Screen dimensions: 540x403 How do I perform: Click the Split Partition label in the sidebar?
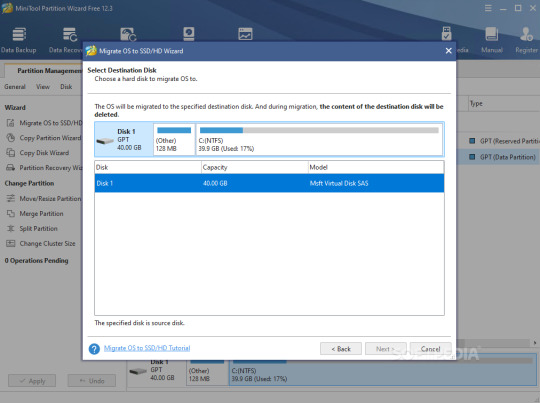(x=38, y=228)
